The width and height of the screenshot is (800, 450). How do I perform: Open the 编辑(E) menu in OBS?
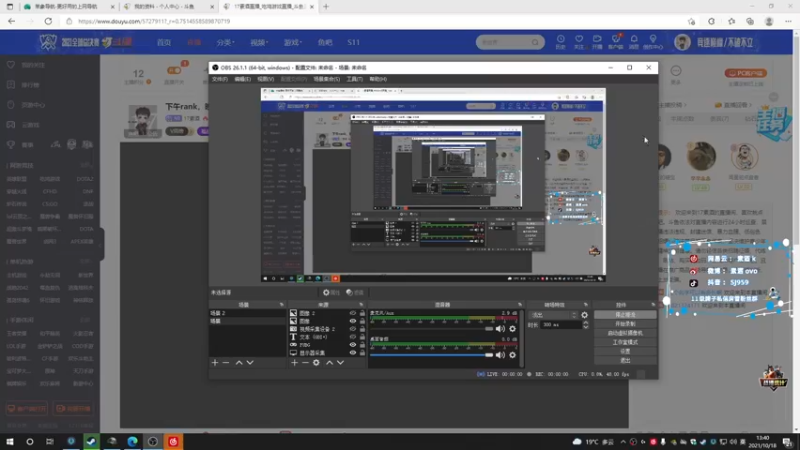click(x=242, y=79)
